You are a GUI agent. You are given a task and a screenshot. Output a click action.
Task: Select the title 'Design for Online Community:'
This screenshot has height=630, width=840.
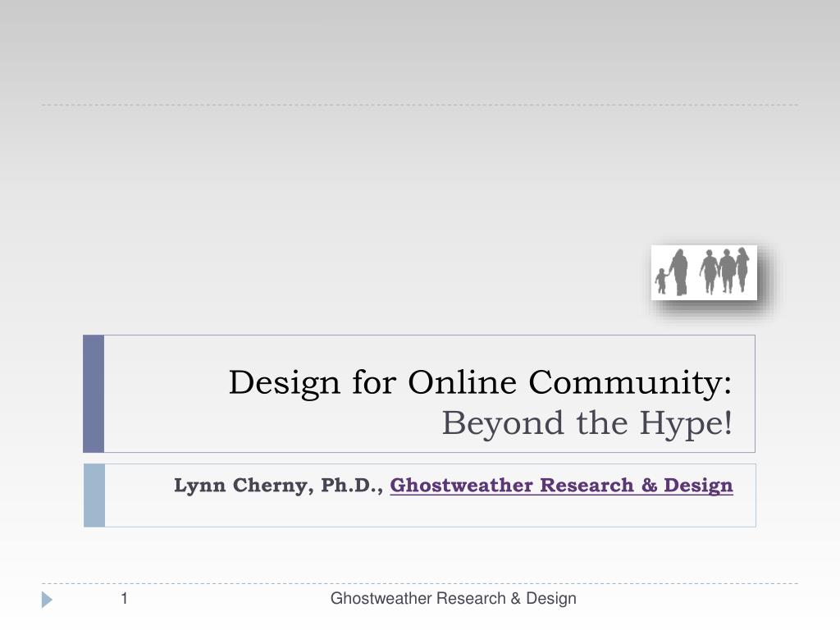point(480,382)
